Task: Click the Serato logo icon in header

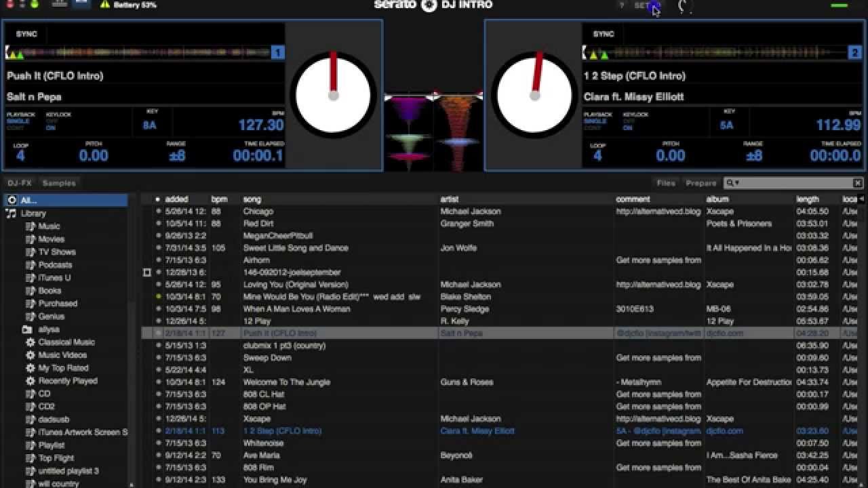Action: (429, 5)
